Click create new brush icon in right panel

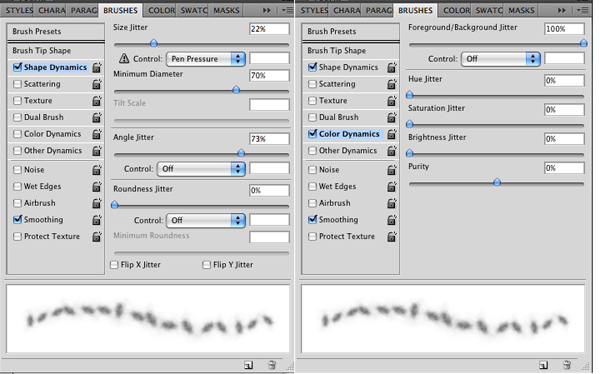[x=543, y=365]
